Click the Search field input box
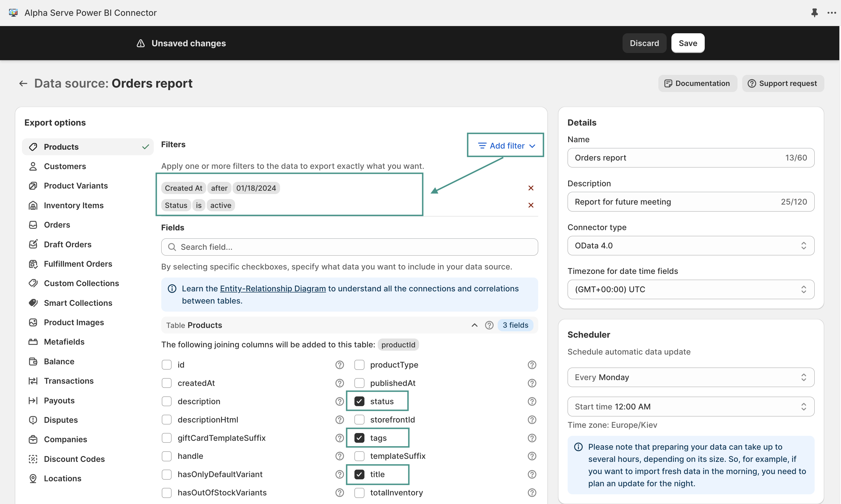The height and width of the screenshot is (504, 841). 349,247
